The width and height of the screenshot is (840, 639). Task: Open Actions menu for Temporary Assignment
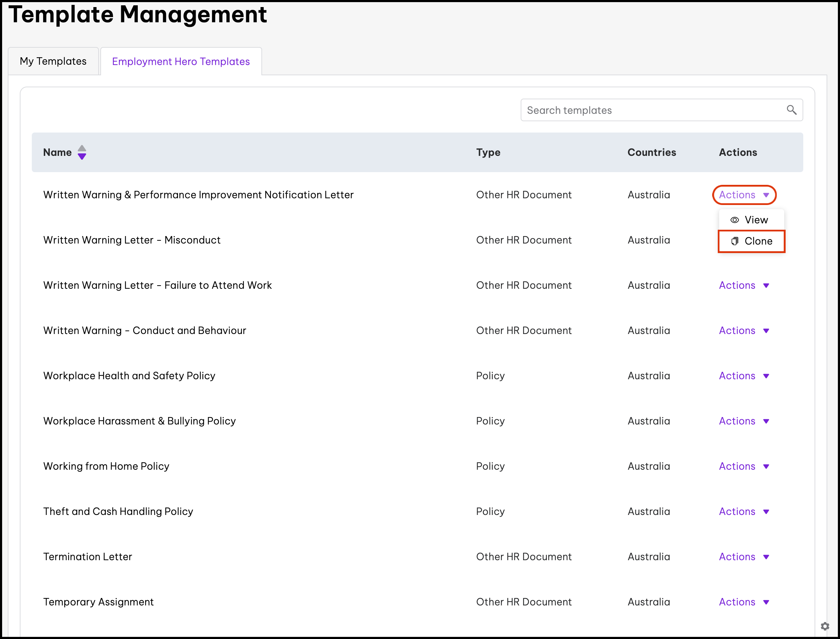744,602
